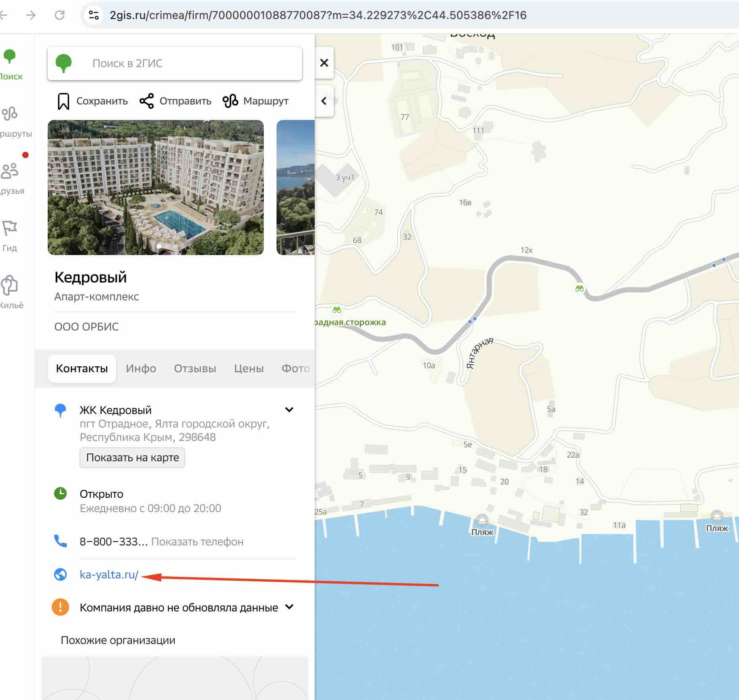
Task: Build a route with Маршрут
Action: (x=255, y=101)
